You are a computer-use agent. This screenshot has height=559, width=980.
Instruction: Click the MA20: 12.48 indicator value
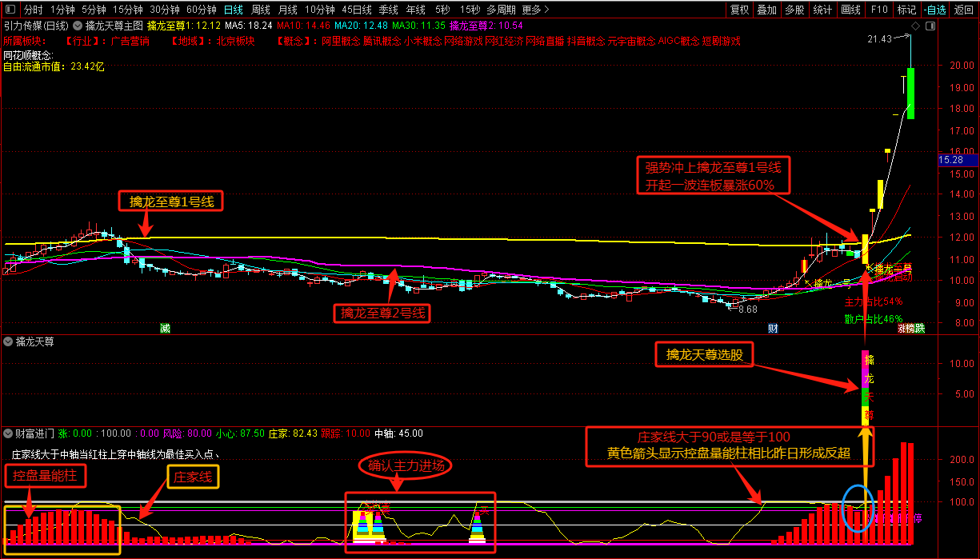pyautogui.click(x=361, y=25)
